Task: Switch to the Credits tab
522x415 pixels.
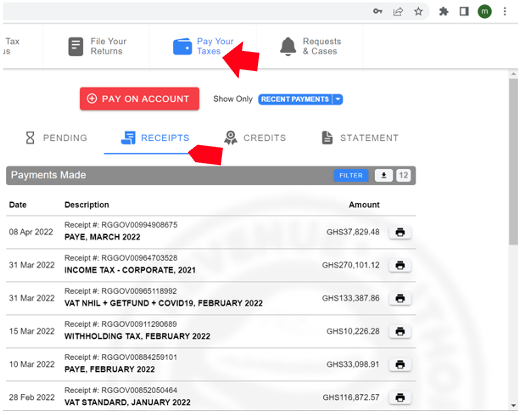Action: point(255,138)
